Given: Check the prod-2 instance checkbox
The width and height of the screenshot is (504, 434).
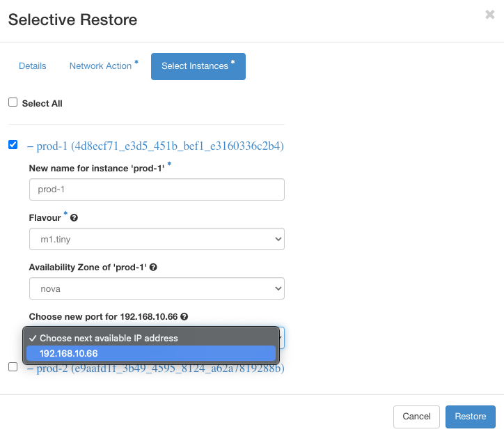Looking at the screenshot, I should coord(13,366).
